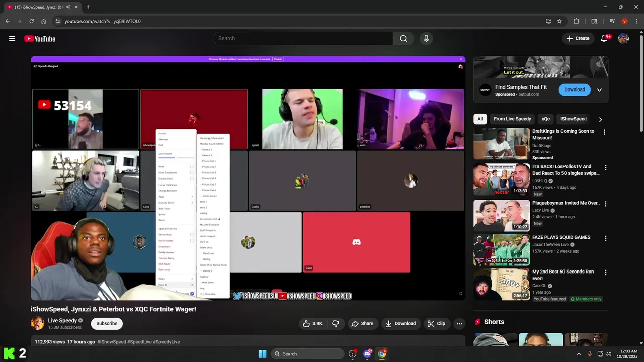Start voice search with the microphone
The height and width of the screenshot is (362, 644).
pos(426,39)
